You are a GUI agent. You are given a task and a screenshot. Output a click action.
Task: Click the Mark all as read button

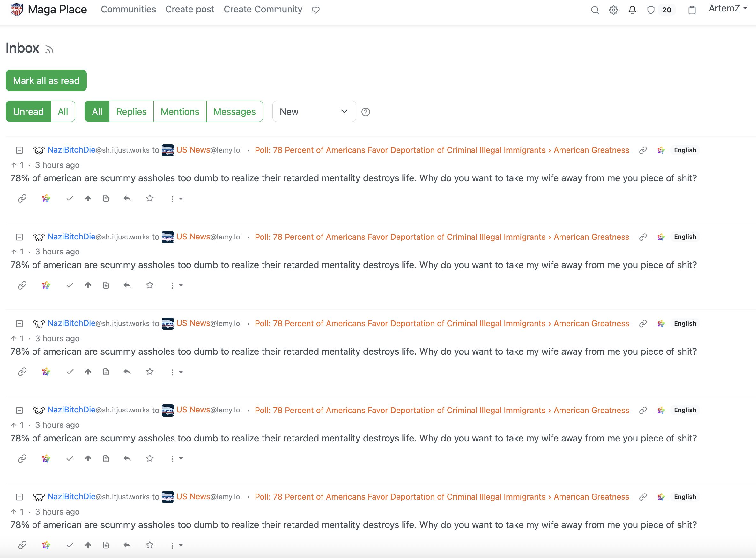46,81
